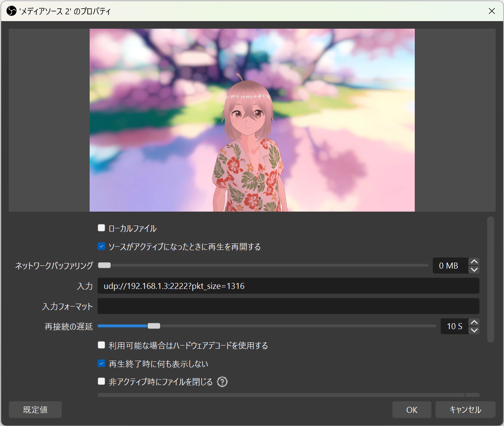
Task: Click the reconnect delay slider handle
Action: click(154, 326)
